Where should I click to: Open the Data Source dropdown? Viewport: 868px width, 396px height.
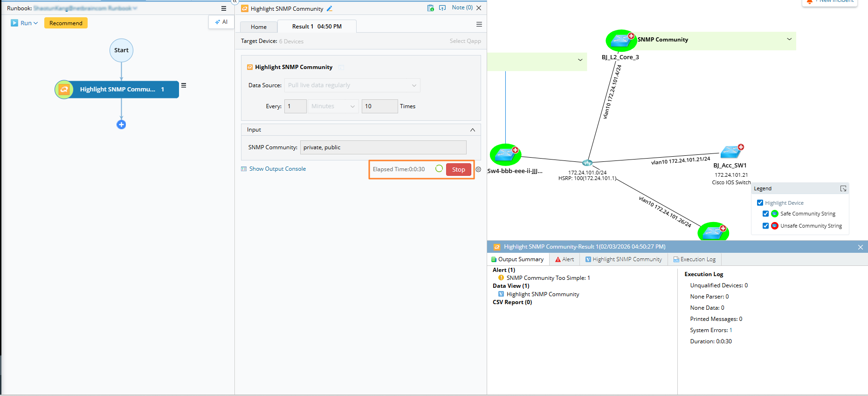(x=352, y=85)
